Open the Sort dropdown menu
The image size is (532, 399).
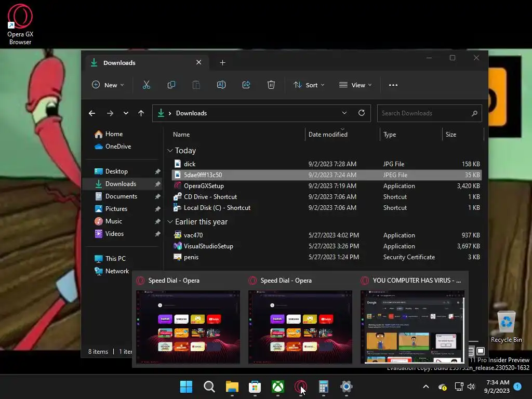tap(309, 85)
